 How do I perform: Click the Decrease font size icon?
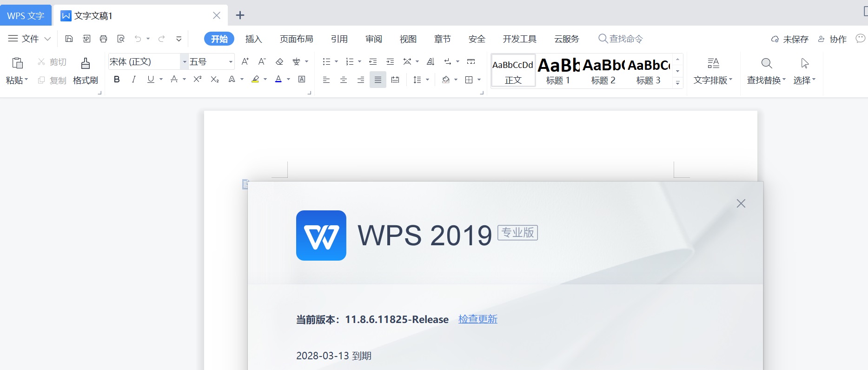tap(262, 61)
